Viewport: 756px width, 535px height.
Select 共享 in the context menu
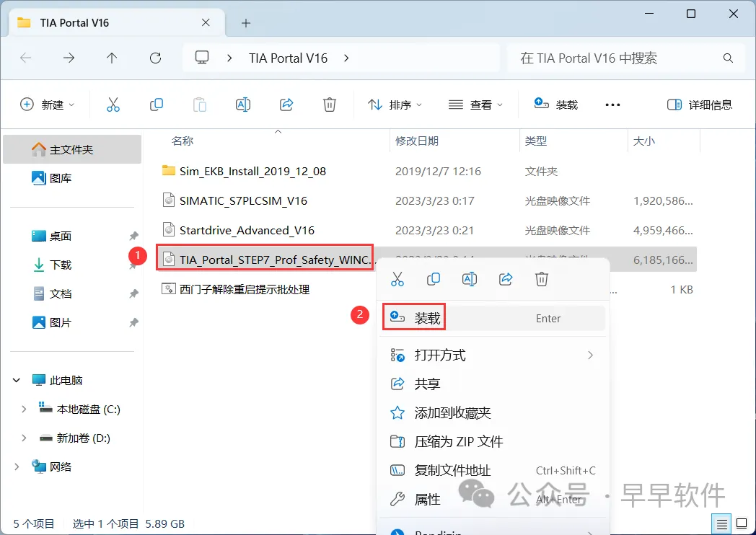tap(492, 384)
